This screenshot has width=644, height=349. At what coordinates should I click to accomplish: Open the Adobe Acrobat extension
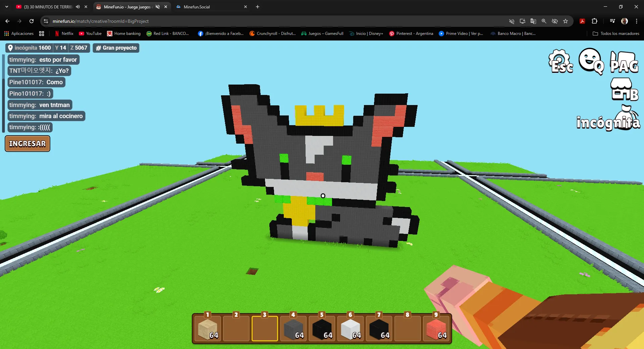pyautogui.click(x=582, y=21)
